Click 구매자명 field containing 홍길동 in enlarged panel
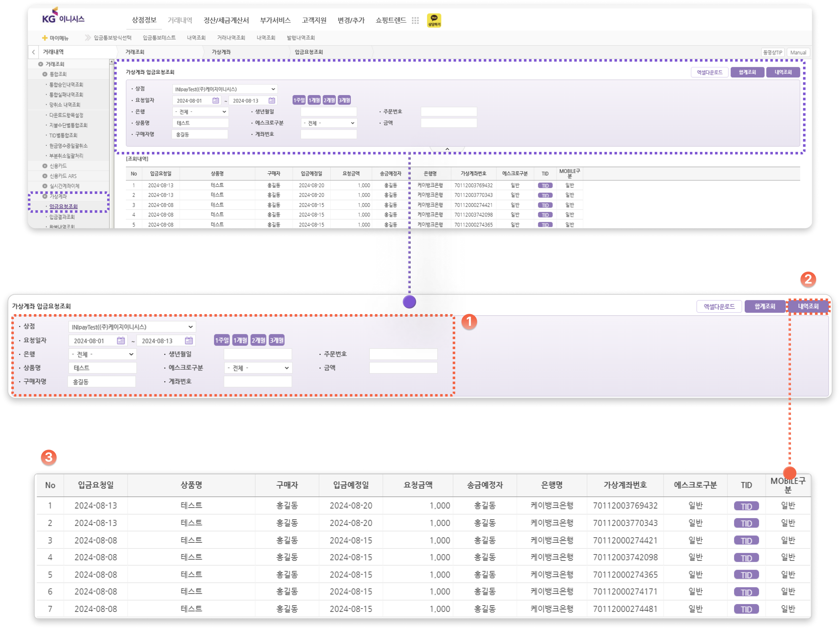This screenshot has width=840, height=629. (x=101, y=381)
